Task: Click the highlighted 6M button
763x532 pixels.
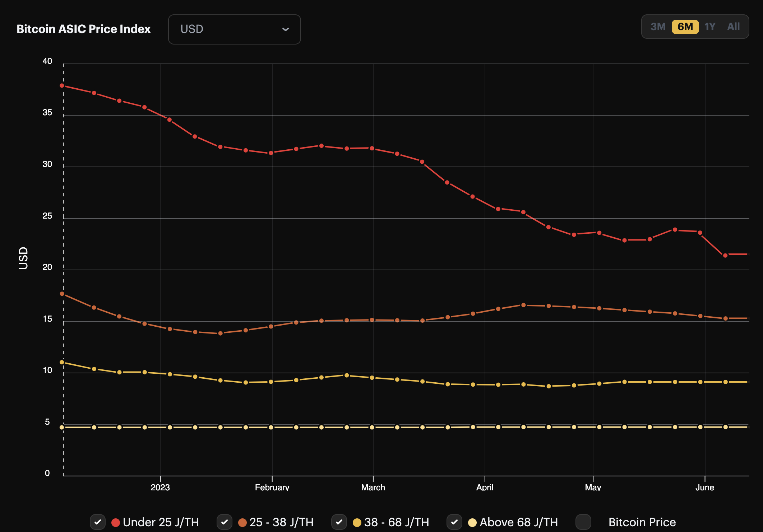Action: tap(685, 26)
